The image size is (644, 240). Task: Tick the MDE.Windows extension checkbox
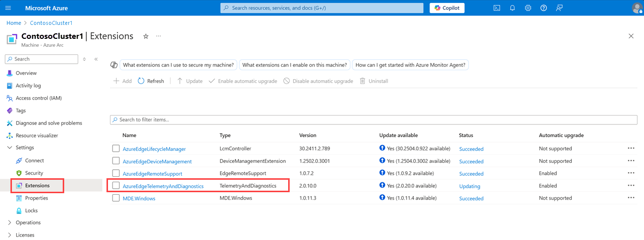point(116,198)
